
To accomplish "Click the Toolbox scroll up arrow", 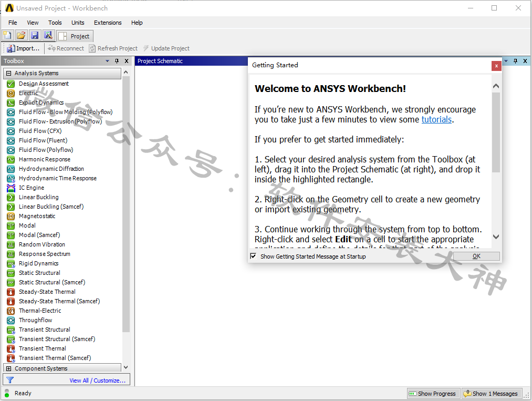I will tap(126, 73).
